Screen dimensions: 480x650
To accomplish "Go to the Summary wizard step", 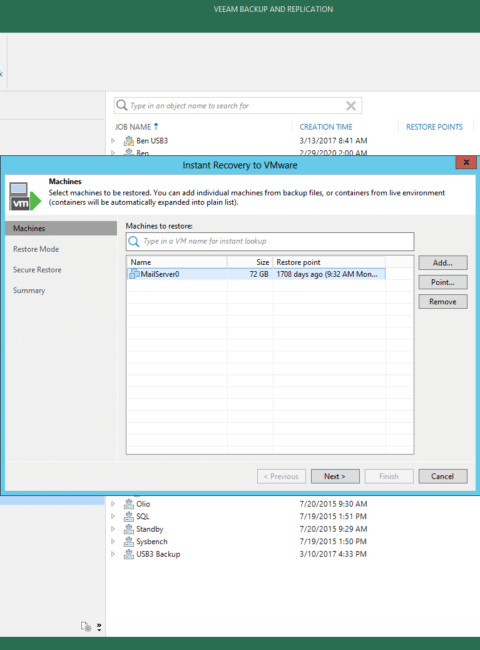I will coord(29,291).
